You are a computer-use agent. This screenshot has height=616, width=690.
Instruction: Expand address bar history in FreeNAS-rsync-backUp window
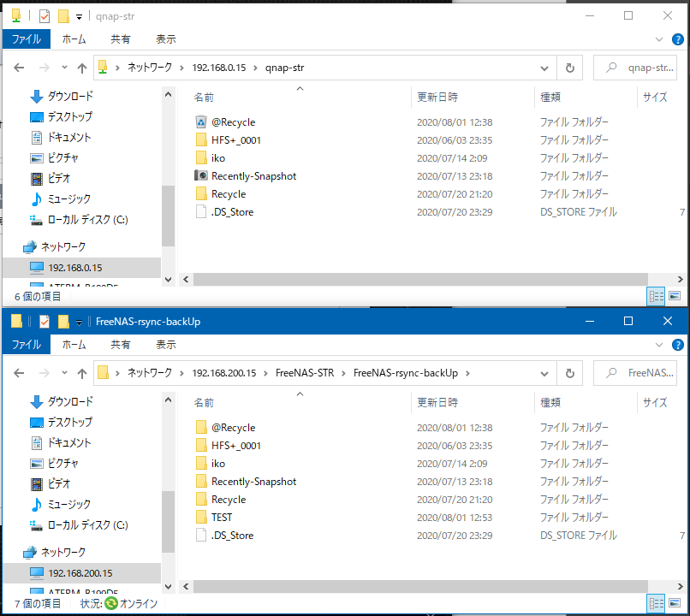click(544, 374)
